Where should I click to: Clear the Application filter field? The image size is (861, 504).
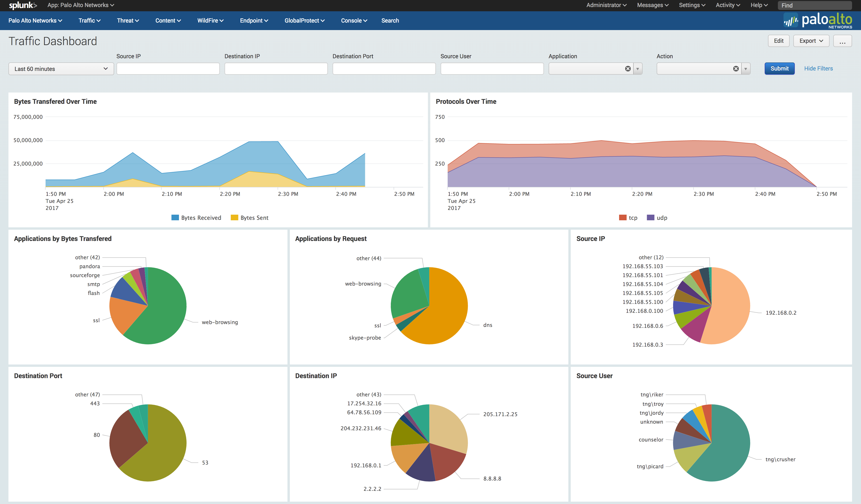pyautogui.click(x=628, y=68)
